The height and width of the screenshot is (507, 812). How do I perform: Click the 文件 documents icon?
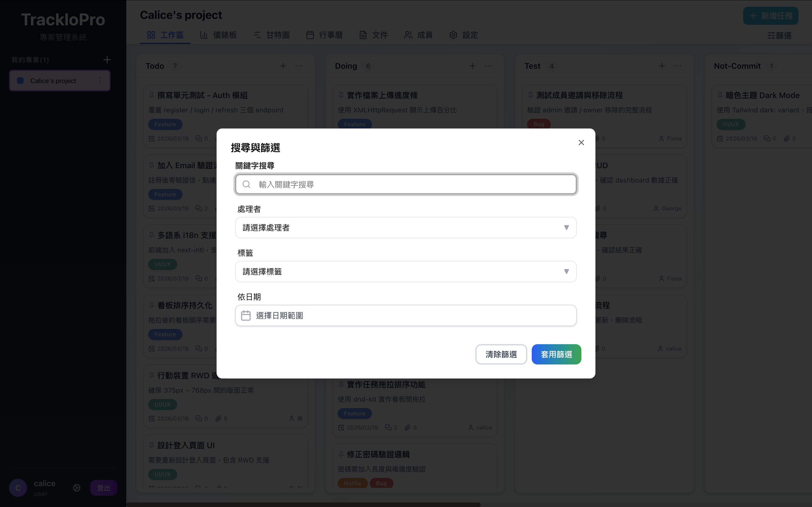pyautogui.click(x=363, y=35)
